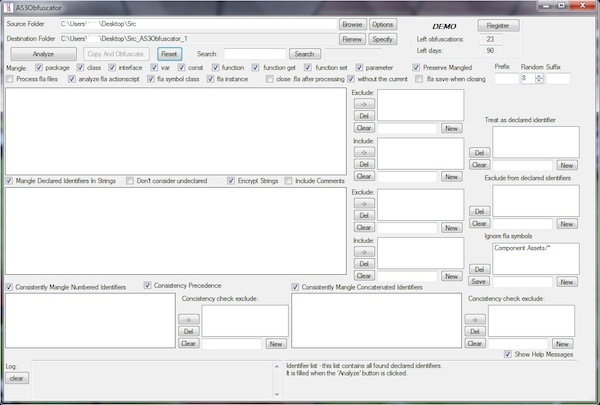Toggle Preserve Mangled checkbox
This screenshot has width=600, height=405.
click(416, 67)
